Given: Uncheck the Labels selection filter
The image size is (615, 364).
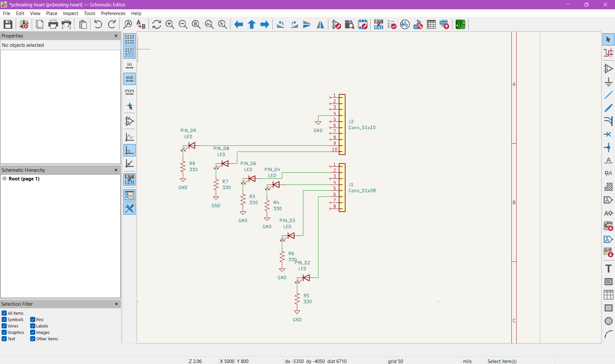Looking at the screenshot, I should (33, 326).
